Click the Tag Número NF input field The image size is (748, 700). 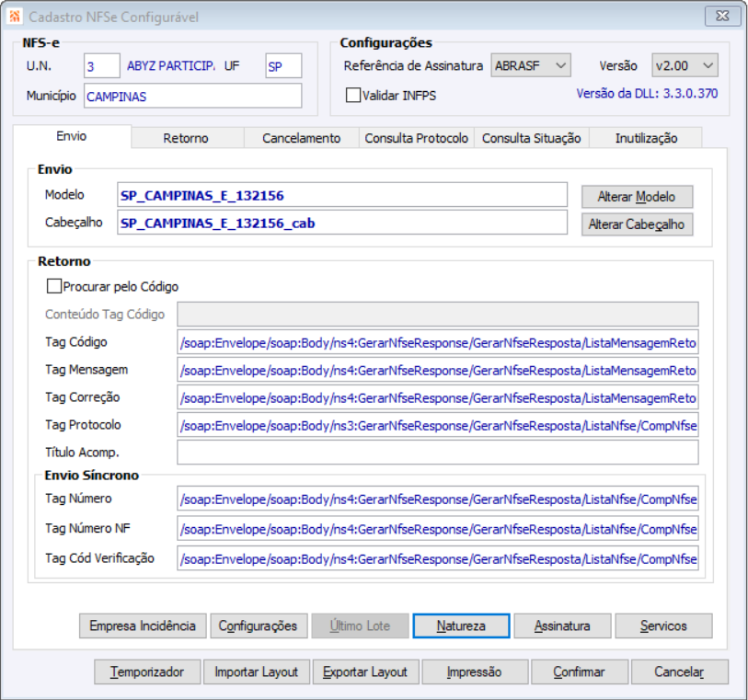[437, 528]
